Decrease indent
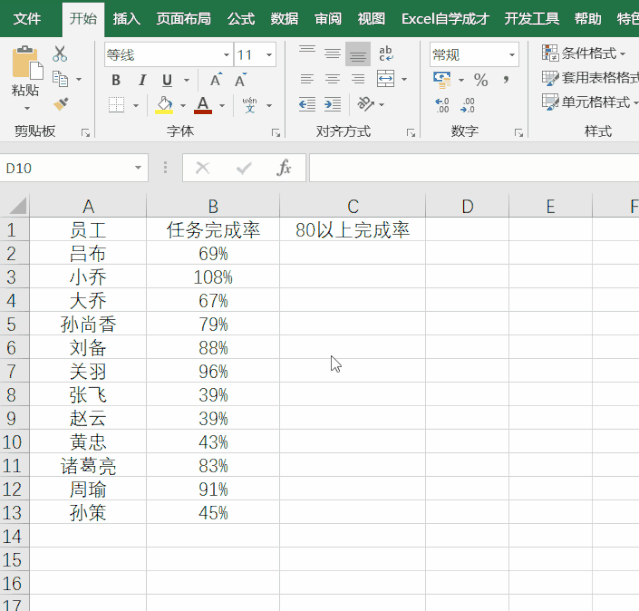639x611 pixels. [307, 104]
